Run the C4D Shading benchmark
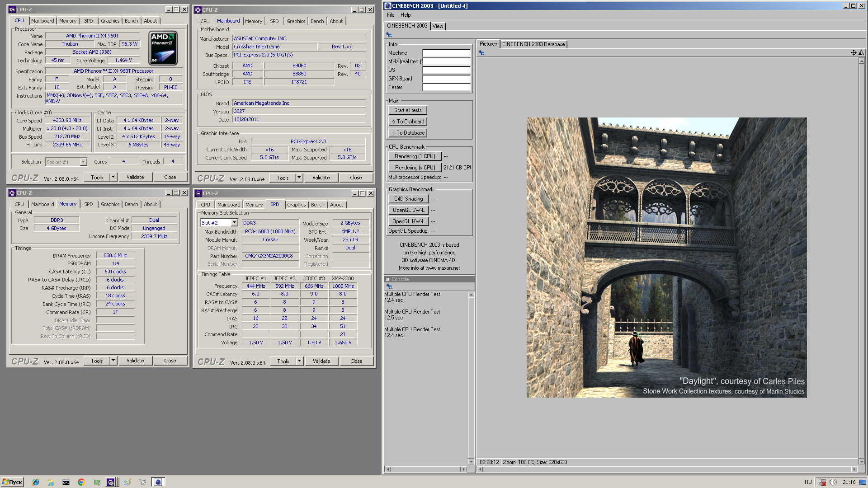This screenshot has height=488, width=868. point(409,199)
